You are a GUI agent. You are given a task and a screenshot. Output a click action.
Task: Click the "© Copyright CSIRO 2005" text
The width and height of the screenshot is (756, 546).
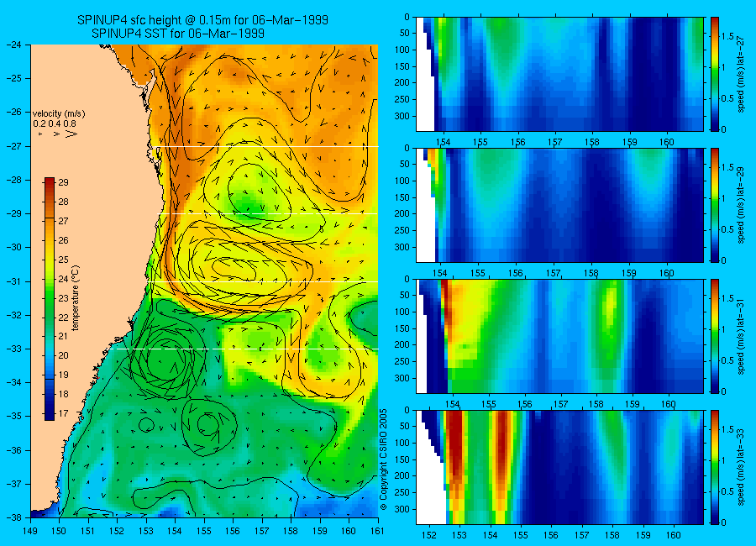pyautogui.click(x=384, y=459)
